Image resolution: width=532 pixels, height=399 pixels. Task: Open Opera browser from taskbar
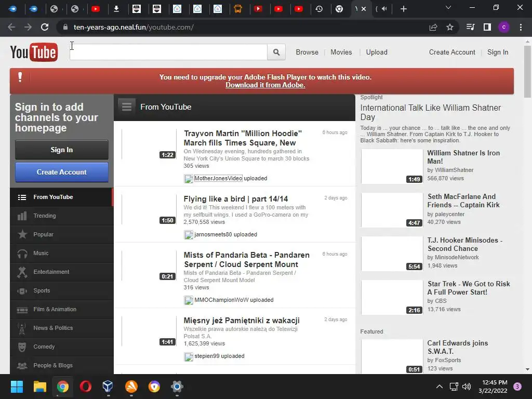[x=86, y=387]
